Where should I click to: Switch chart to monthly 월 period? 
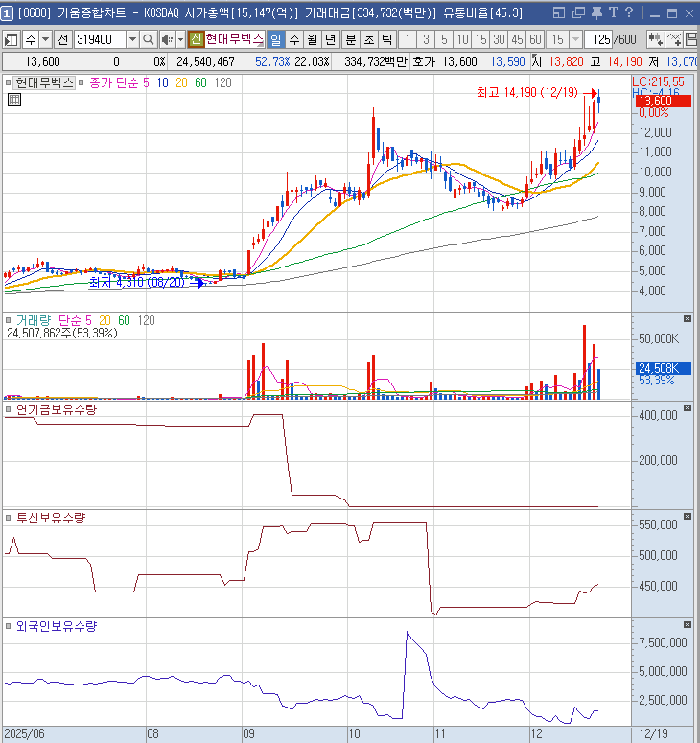coord(313,39)
